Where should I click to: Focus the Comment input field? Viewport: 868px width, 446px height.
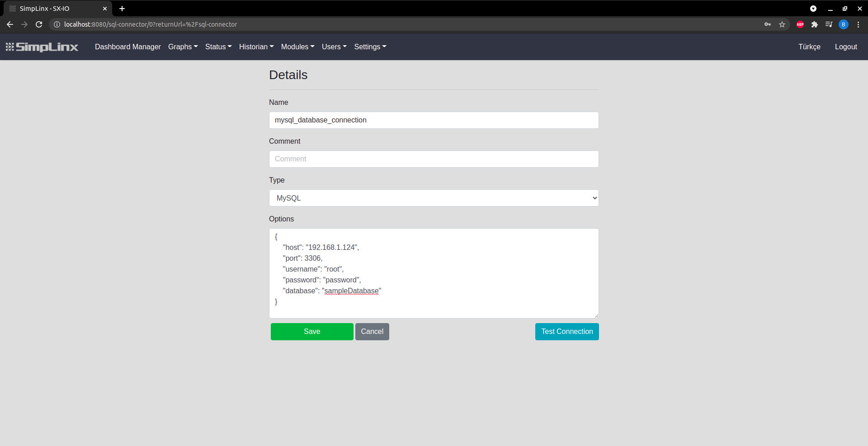pyautogui.click(x=434, y=159)
